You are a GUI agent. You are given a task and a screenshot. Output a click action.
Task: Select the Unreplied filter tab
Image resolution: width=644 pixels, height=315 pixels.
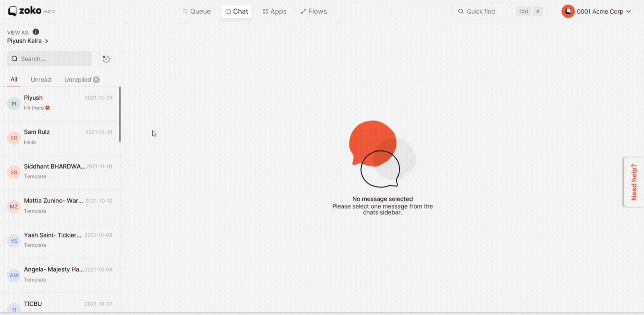point(82,80)
